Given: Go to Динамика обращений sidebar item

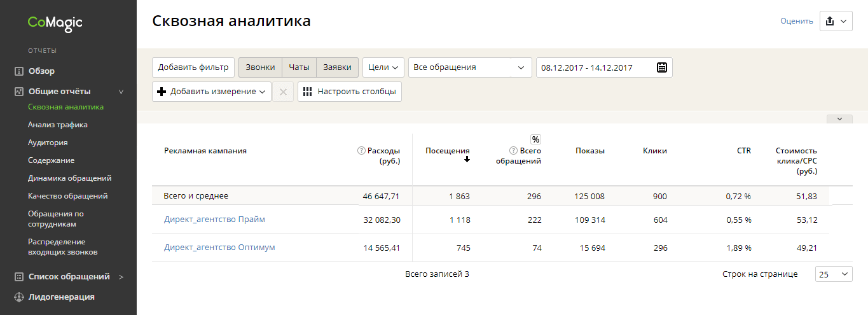Looking at the screenshot, I should [x=70, y=178].
